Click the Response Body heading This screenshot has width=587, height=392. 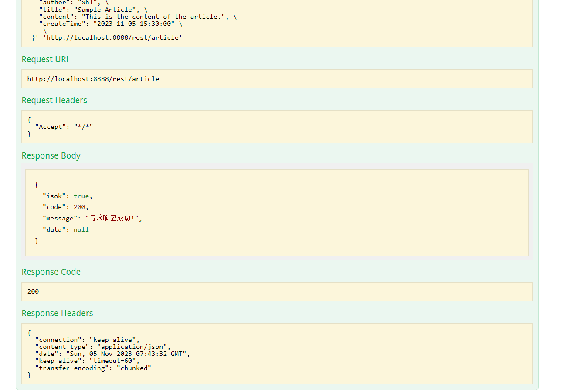[51, 156]
